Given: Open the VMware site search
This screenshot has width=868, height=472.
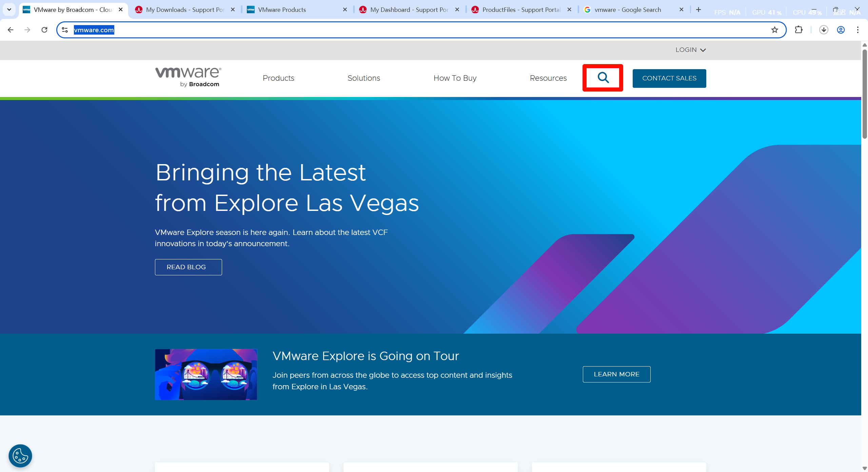Looking at the screenshot, I should 603,78.
